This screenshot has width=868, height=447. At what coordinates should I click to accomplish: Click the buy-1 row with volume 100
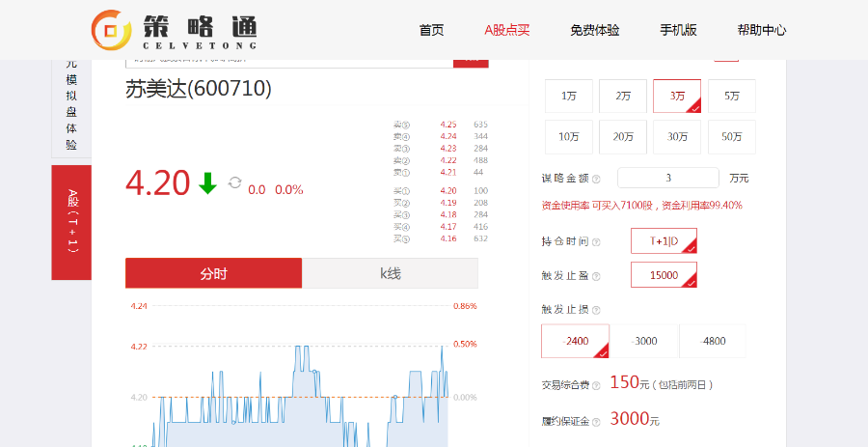(x=440, y=191)
